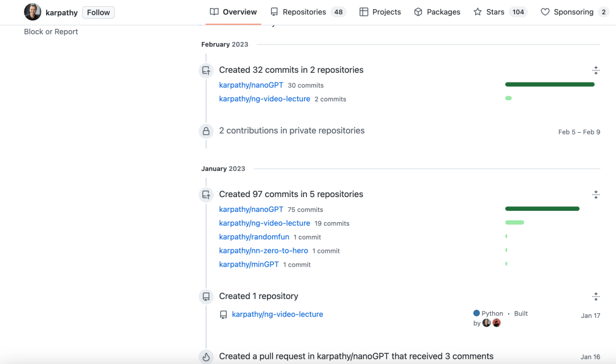
Task: Open karpathy/ng-video-lecture with 19 commits
Action: (x=265, y=223)
